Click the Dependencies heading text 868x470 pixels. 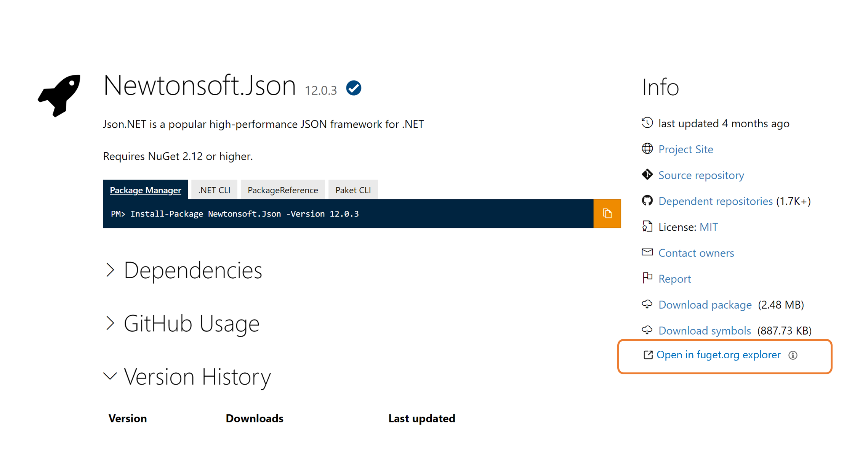(193, 270)
